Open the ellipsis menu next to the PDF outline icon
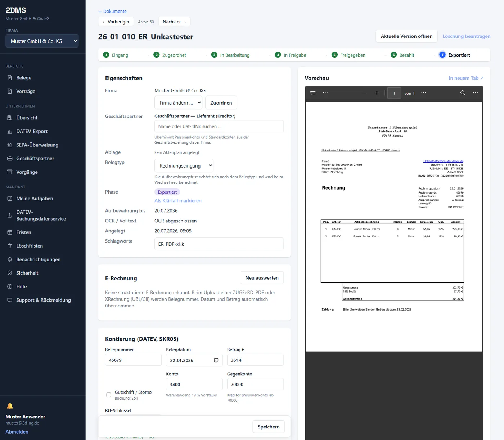This screenshot has width=504, height=440. pos(325,93)
